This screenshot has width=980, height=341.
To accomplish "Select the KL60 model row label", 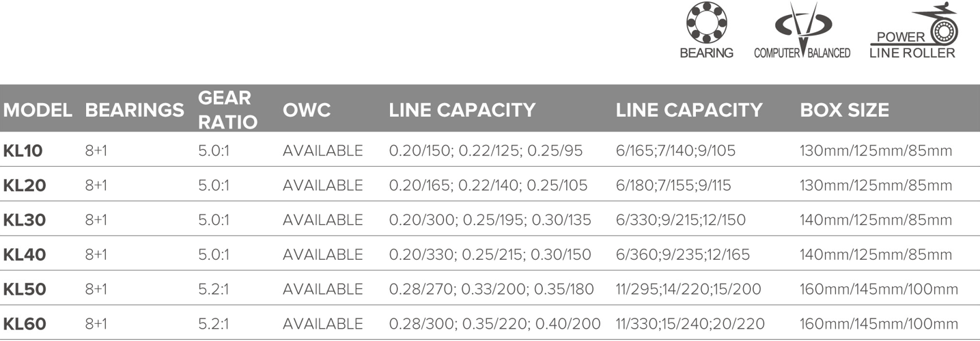I will 25,323.
